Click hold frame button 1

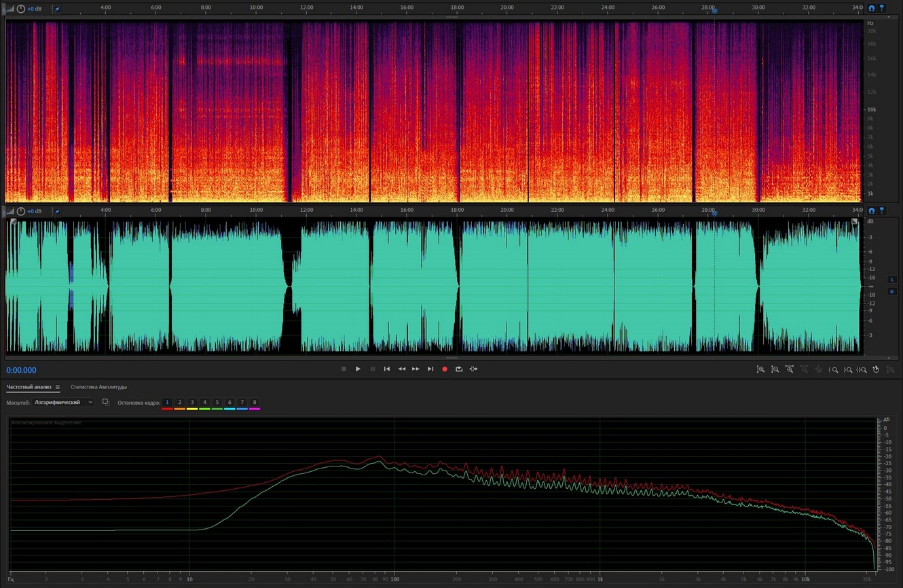167,403
